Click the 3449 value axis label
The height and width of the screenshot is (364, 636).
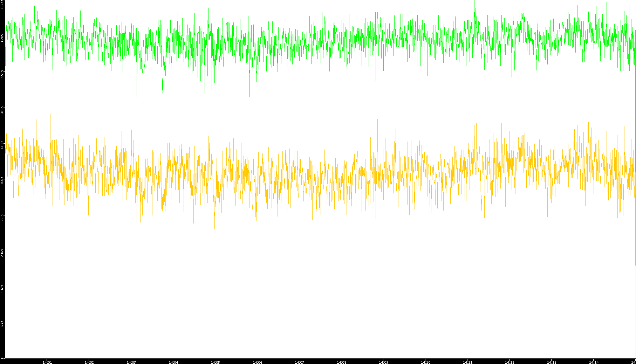pos(2,181)
